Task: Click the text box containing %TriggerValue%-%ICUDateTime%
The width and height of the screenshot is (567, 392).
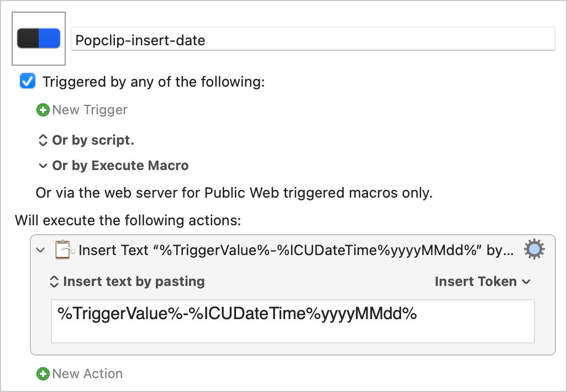Action: pos(292,321)
